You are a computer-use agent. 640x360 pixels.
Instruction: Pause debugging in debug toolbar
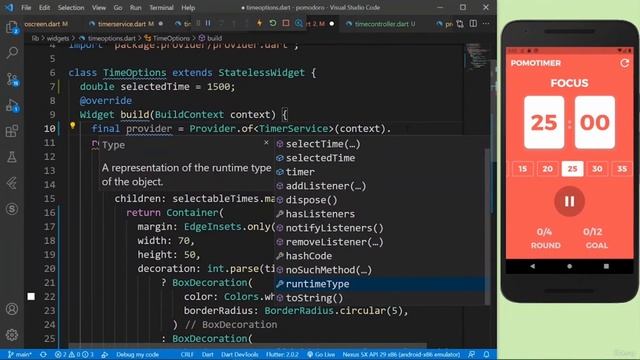(x=208, y=23)
